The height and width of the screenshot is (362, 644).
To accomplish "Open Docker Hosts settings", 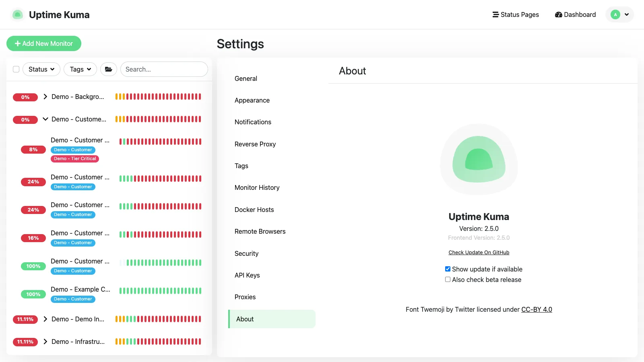I will click(x=272, y=210).
